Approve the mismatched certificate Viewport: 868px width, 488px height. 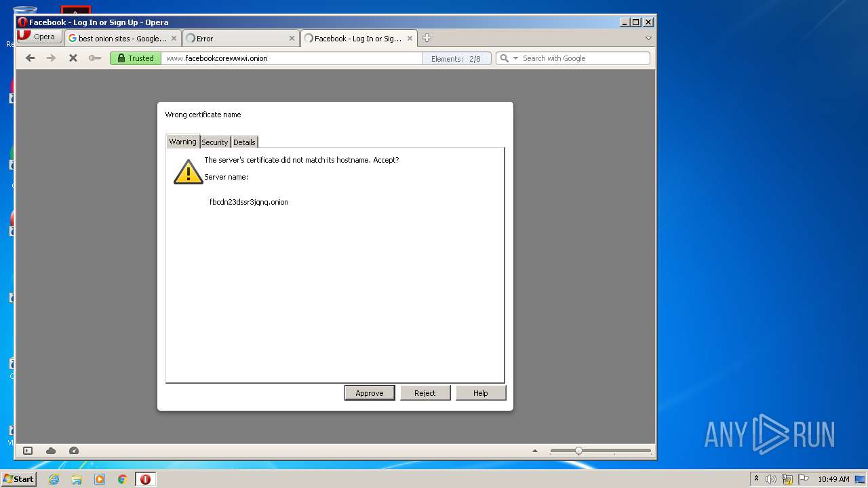click(x=370, y=393)
